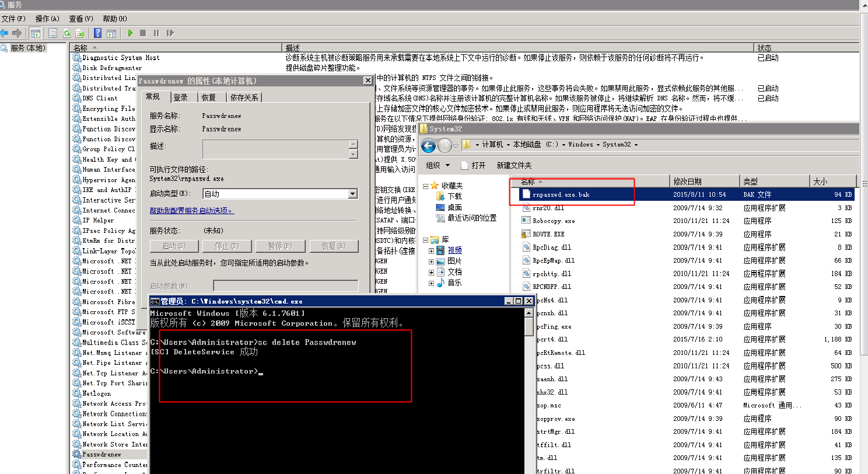Toggle the show/hide console tree toolbar icon
The height and width of the screenshot is (474, 868).
pos(36,33)
